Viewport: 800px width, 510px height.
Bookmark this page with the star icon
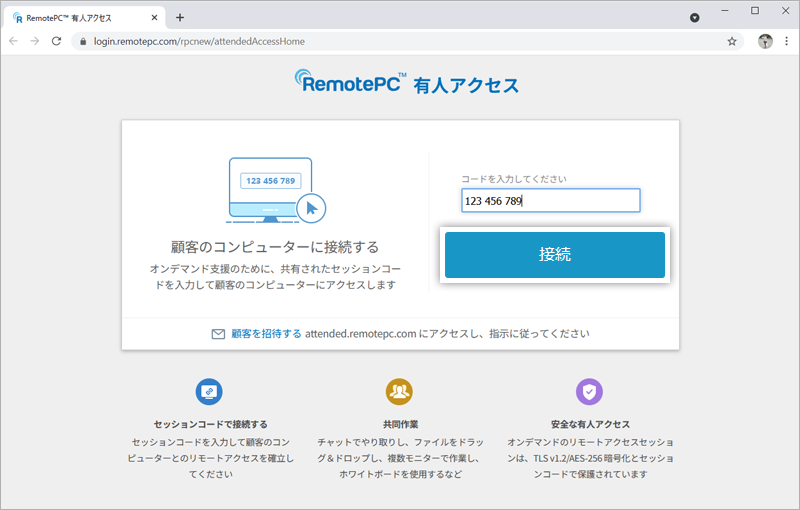coord(732,41)
